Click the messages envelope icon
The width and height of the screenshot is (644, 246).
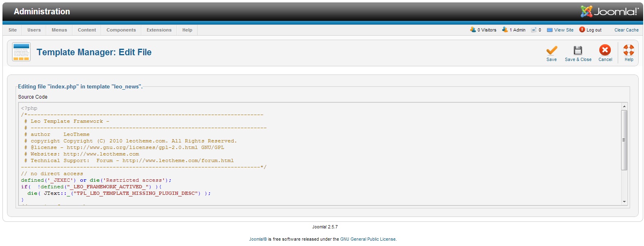point(534,30)
